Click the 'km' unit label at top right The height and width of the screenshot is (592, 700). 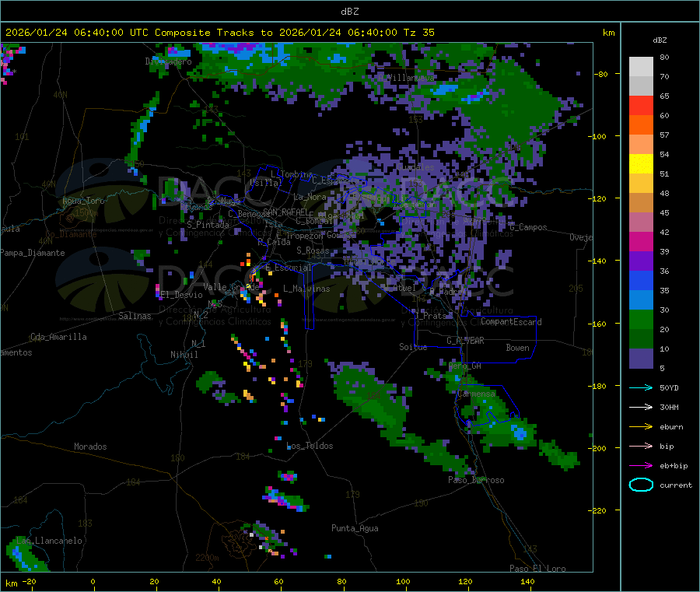[x=608, y=32]
